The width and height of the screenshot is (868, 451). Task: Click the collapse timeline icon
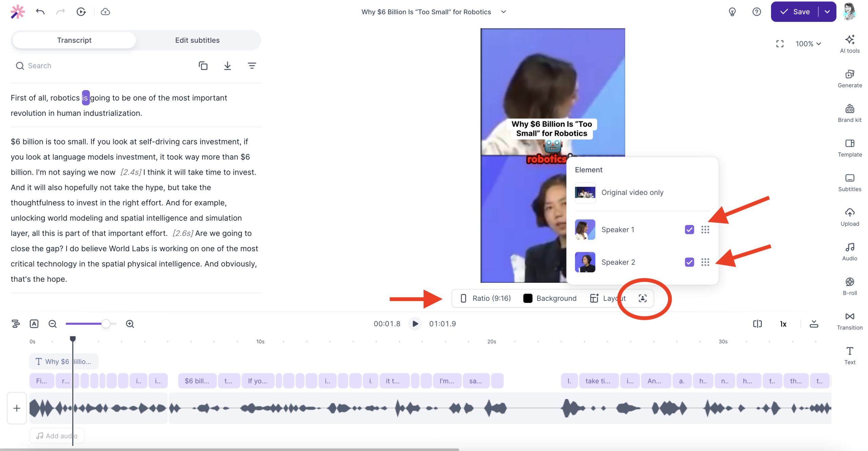(813, 323)
